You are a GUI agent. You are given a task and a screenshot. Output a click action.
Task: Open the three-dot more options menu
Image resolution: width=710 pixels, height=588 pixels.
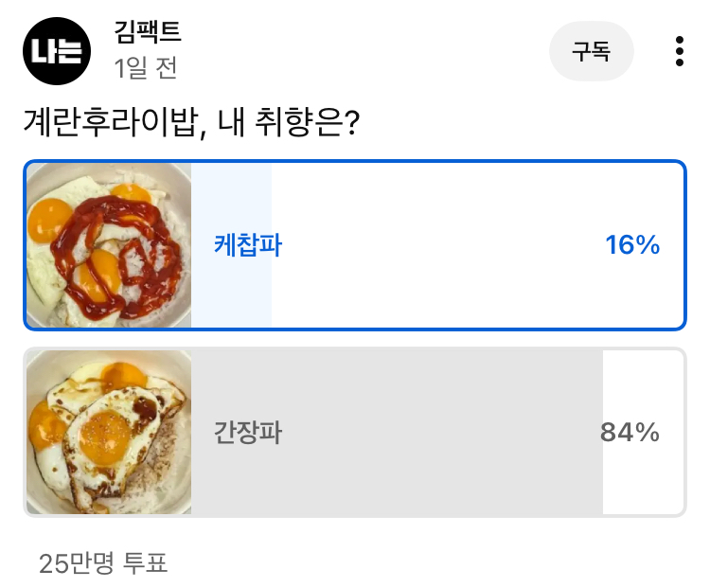[x=679, y=51]
